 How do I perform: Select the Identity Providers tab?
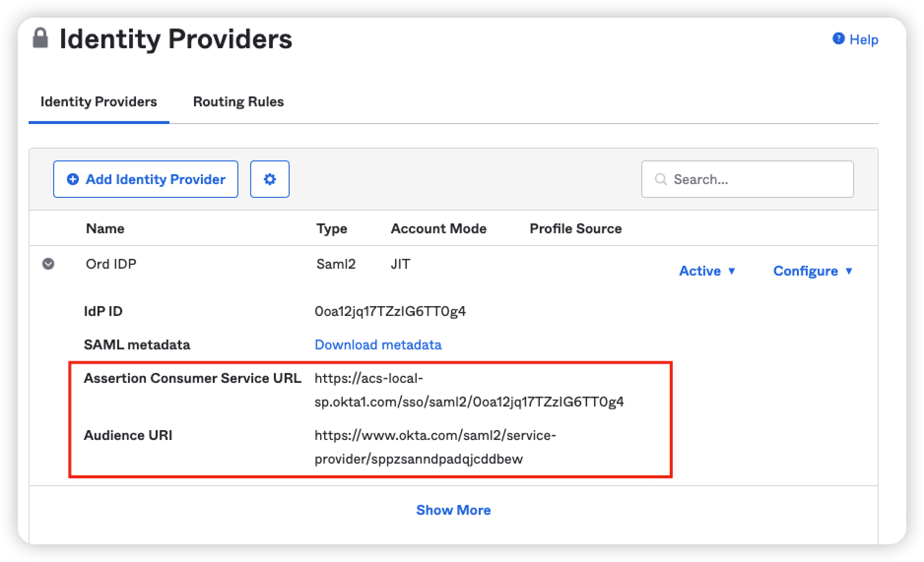[x=99, y=102]
